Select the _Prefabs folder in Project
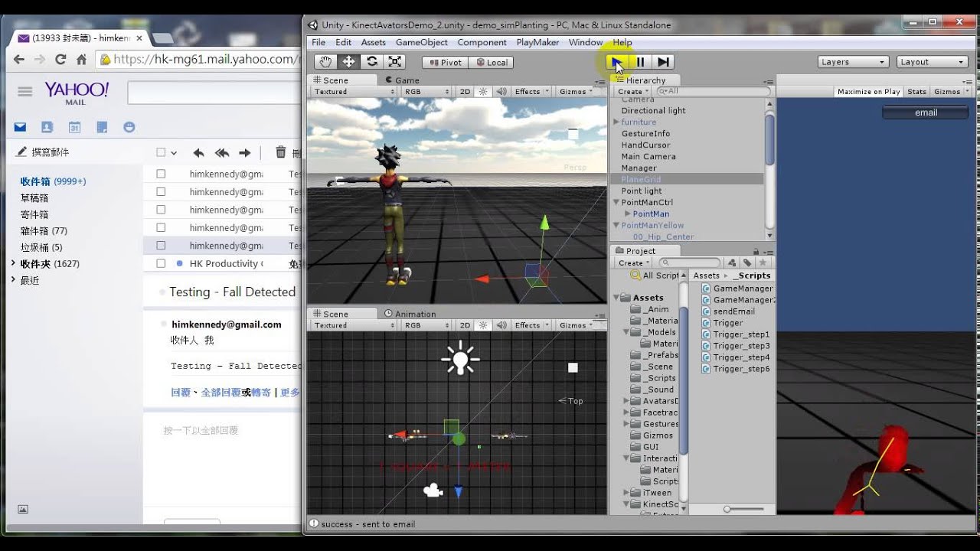The width and height of the screenshot is (980, 551). 655,355
